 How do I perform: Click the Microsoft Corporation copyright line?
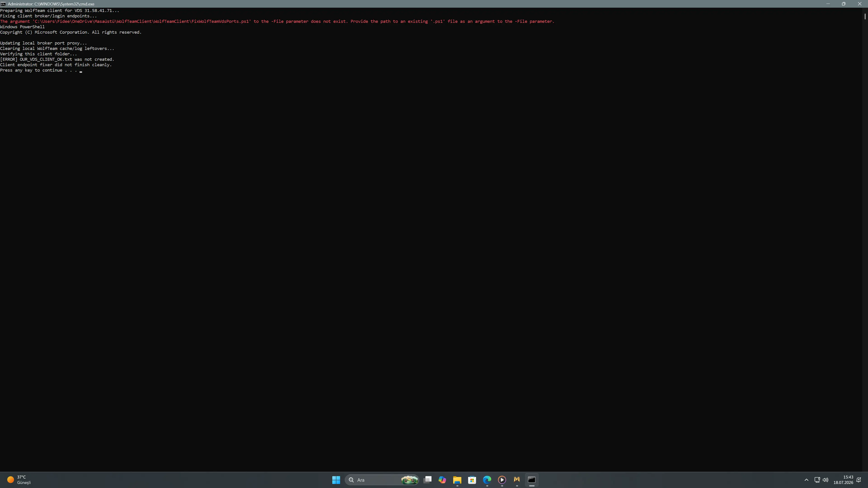[x=71, y=32]
